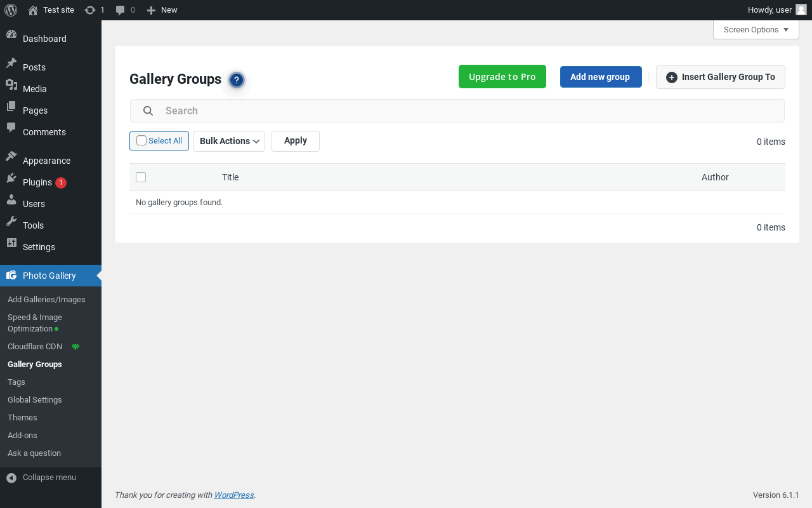Image resolution: width=812 pixels, height=508 pixels.
Task: Click the Media icon in sidebar
Action: point(11,84)
